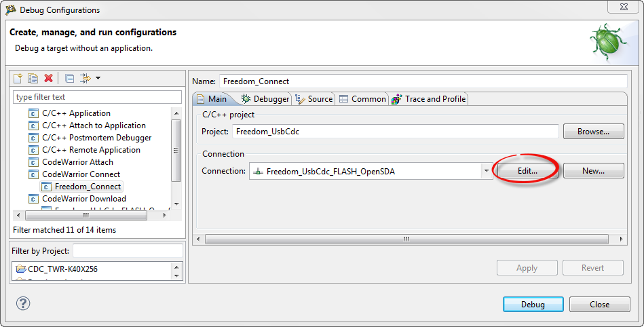Click the Browse... project button
This screenshot has height=327, width=644.
point(593,132)
